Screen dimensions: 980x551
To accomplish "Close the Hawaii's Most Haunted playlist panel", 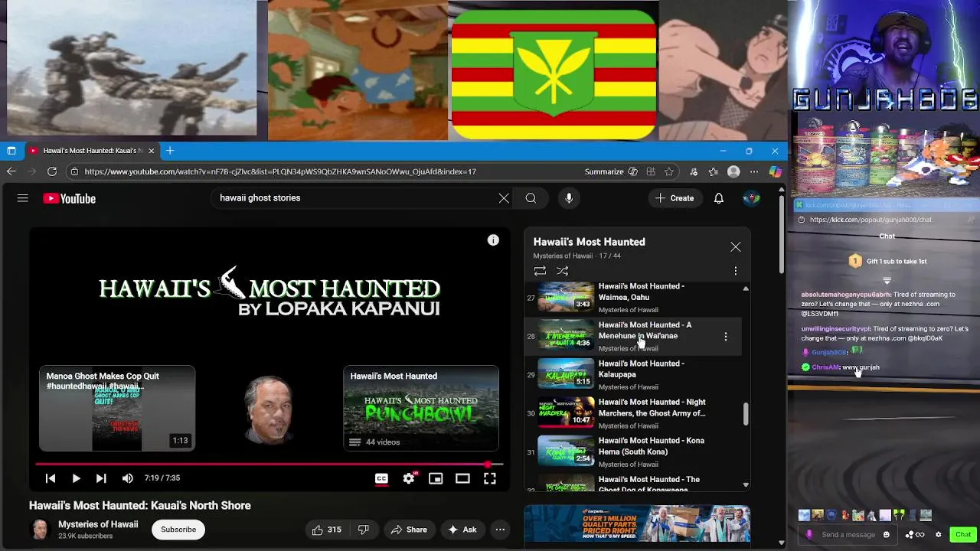I will coord(736,247).
